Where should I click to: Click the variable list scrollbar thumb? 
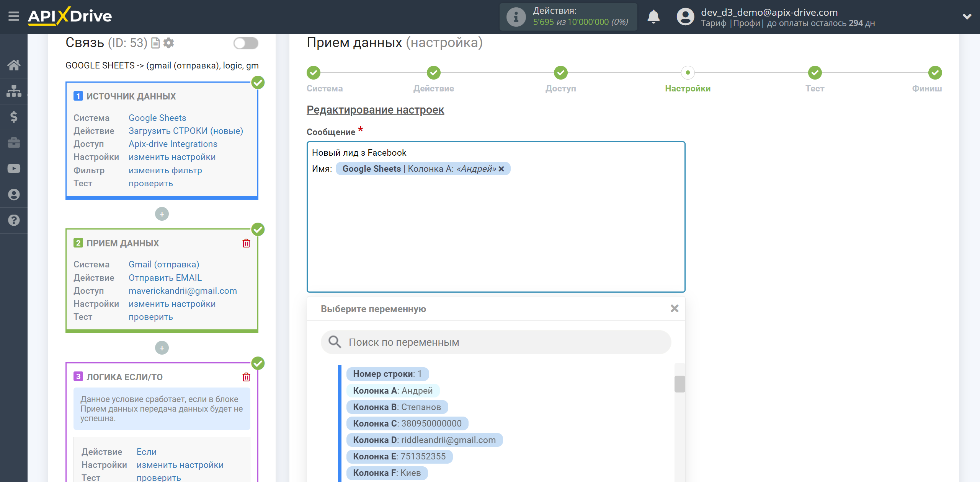(679, 384)
